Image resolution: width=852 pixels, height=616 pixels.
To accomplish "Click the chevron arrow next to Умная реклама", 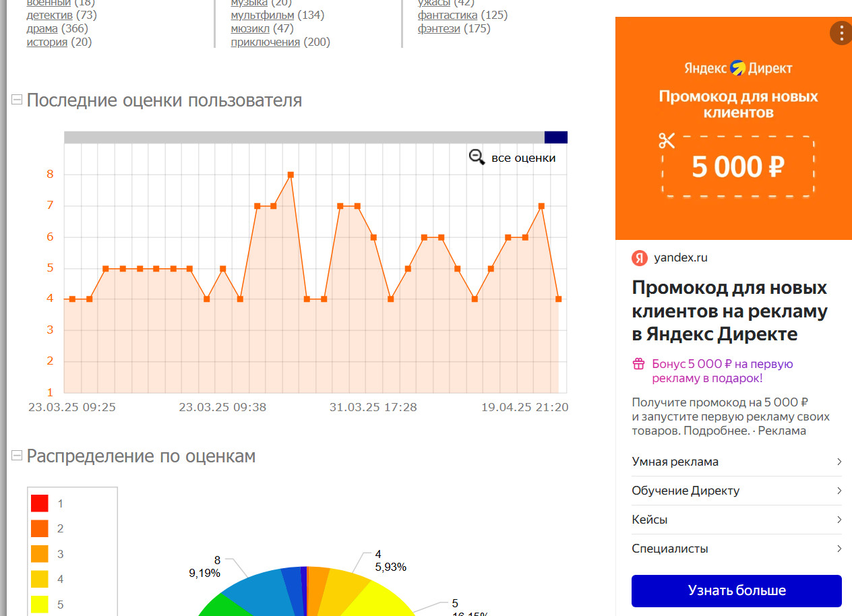I will tap(839, 462).
